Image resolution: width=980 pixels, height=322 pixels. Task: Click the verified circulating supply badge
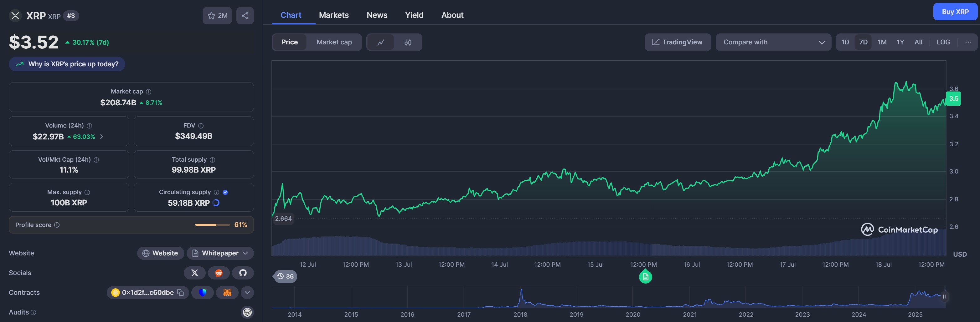click(x=225, y=193)
